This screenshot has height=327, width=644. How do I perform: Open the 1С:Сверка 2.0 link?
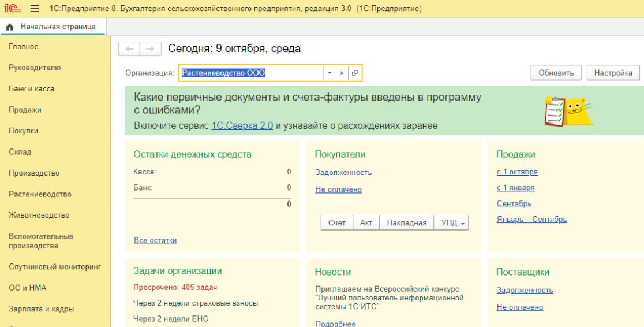242,125
